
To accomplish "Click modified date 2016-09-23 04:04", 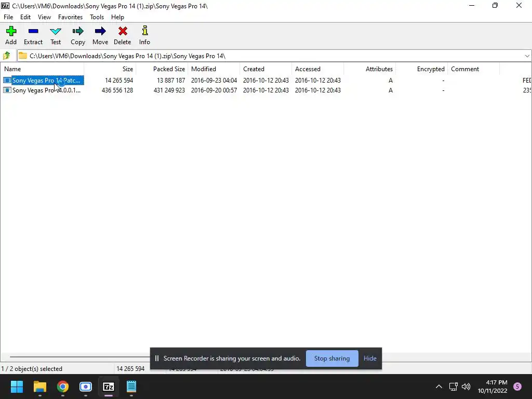I will tap(214, 81).
